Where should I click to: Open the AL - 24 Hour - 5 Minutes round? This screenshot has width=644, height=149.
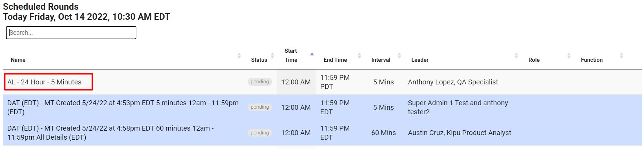45,82
